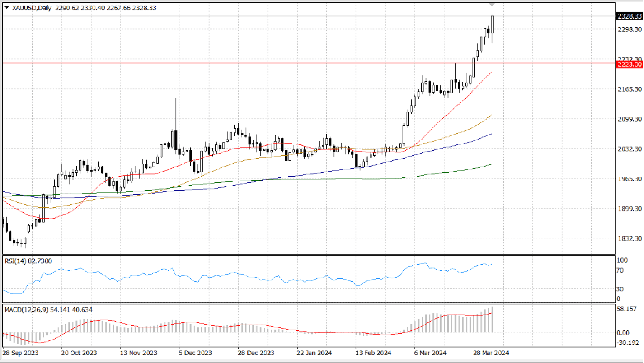The image size is (644, 363).
Task: Click the 28 Sep 2023 date label
Action: click(x=21, y=353)
